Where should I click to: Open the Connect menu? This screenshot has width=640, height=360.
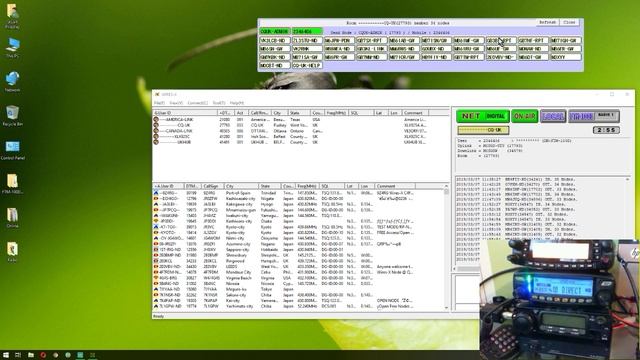click(x=198, y=103)
